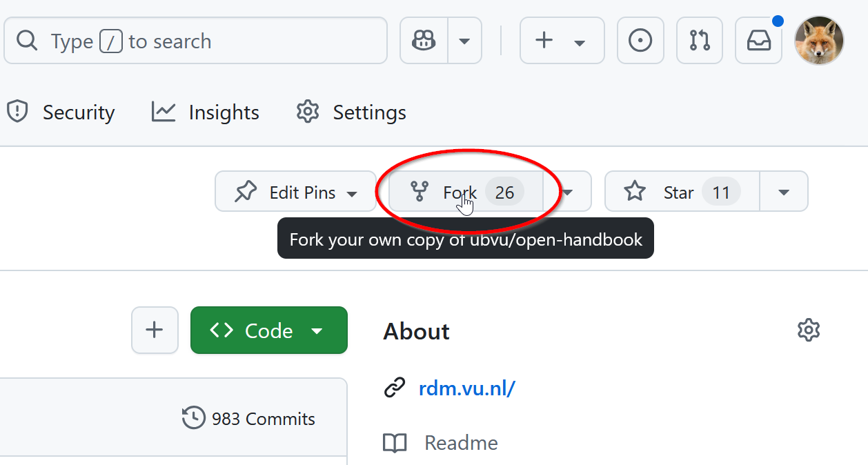View the 983 Commits history
Image resolution: width=868 pixels, height=465 pixels.
tap(248, 418)
